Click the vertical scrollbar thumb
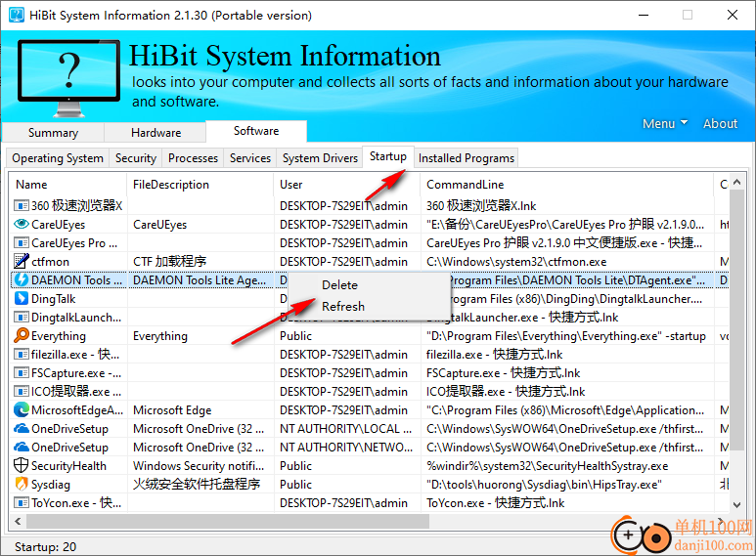 (x=736, y=320)
